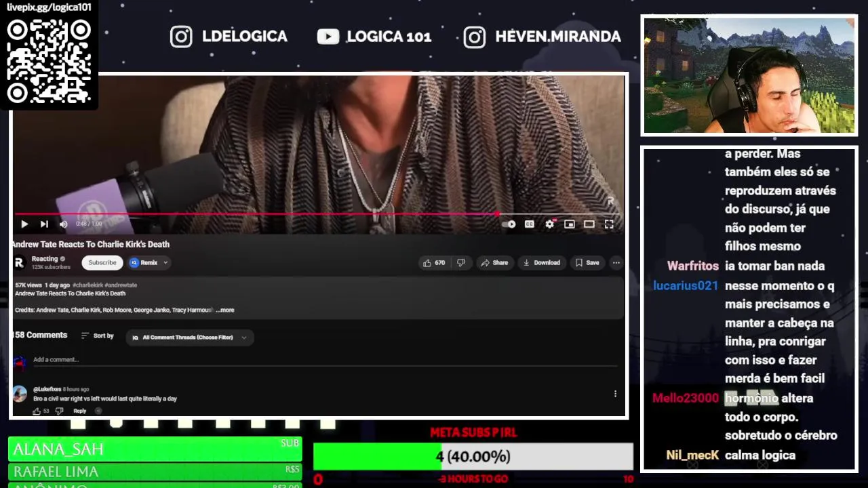Open the #charliekirk hashtag
868x488 pixels.
(x=87, y=285)
